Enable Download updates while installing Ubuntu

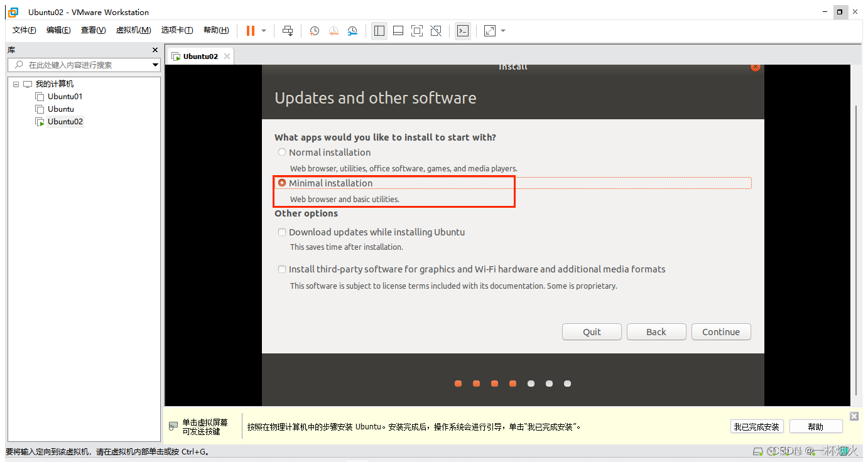click(x=282, y=232)
